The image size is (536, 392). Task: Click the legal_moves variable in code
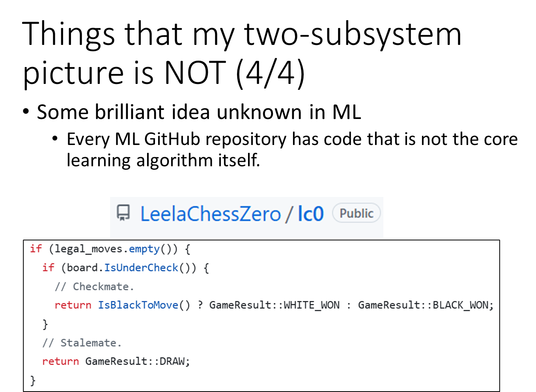[x=89, y=249]
